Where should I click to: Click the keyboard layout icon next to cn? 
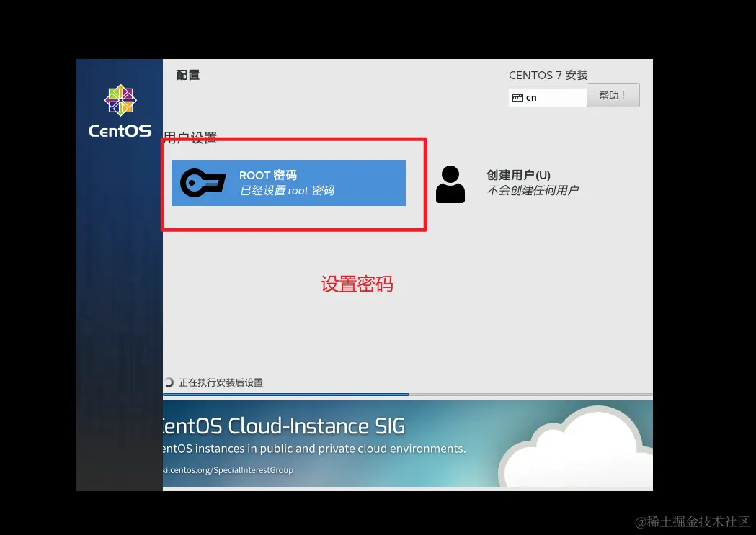(x=517, y=98)
